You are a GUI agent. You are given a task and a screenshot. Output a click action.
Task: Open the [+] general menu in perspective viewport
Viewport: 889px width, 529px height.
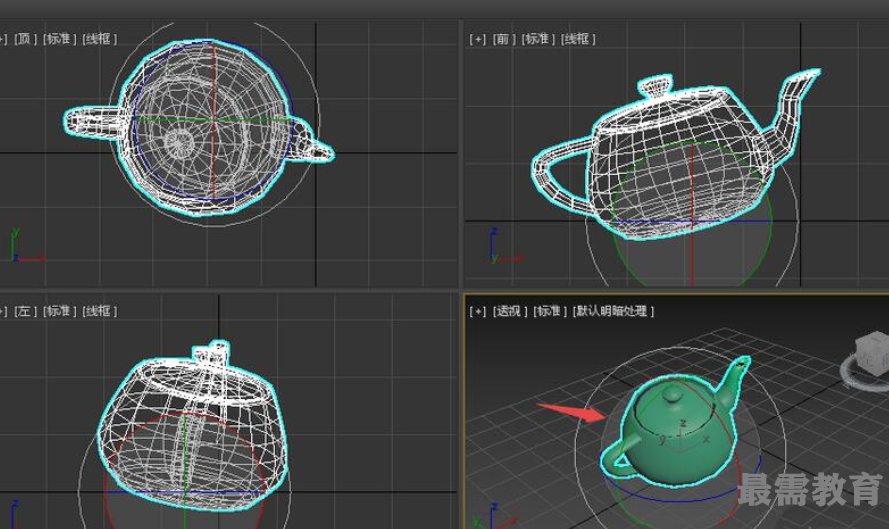(x=477, y=311)
